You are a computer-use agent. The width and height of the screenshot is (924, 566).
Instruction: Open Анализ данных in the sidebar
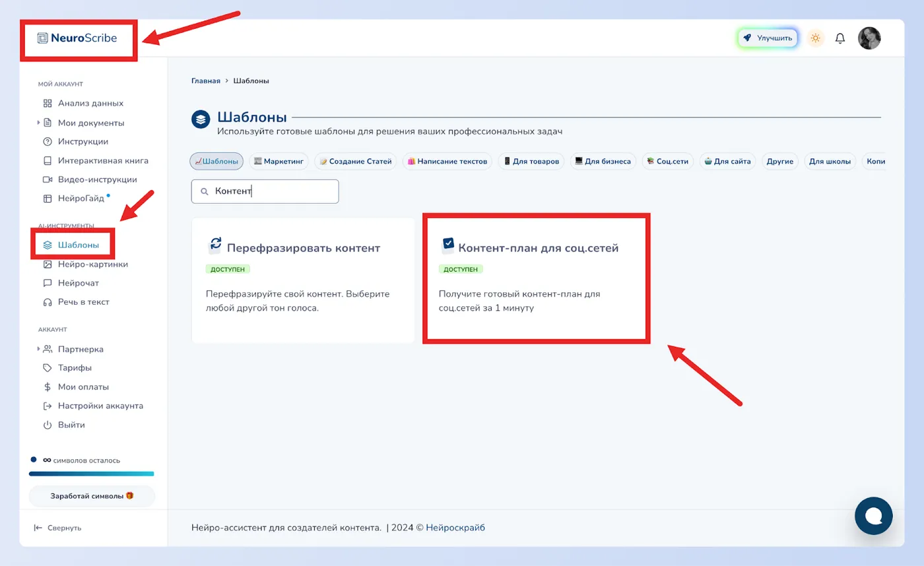[x=83, y=103]
